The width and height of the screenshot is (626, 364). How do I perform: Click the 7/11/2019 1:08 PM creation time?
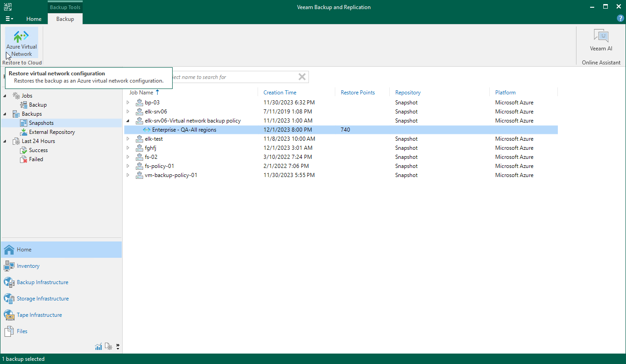point(288,112)
